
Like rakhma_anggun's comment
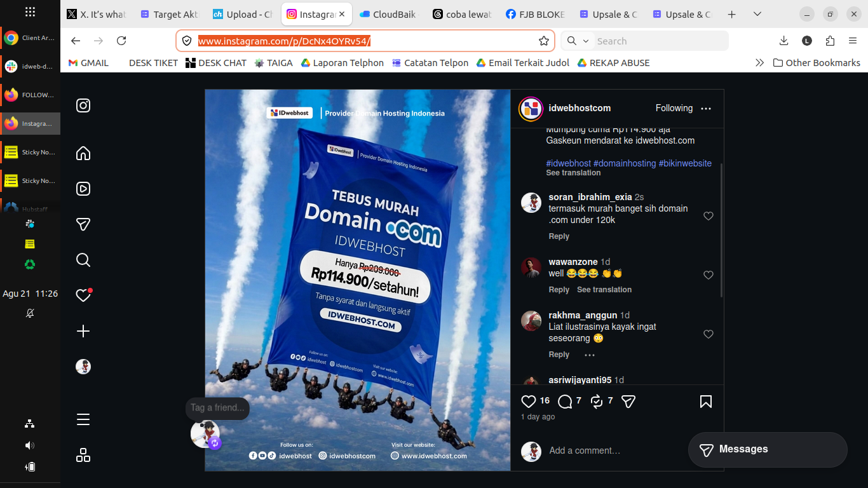tap(709, 334)
